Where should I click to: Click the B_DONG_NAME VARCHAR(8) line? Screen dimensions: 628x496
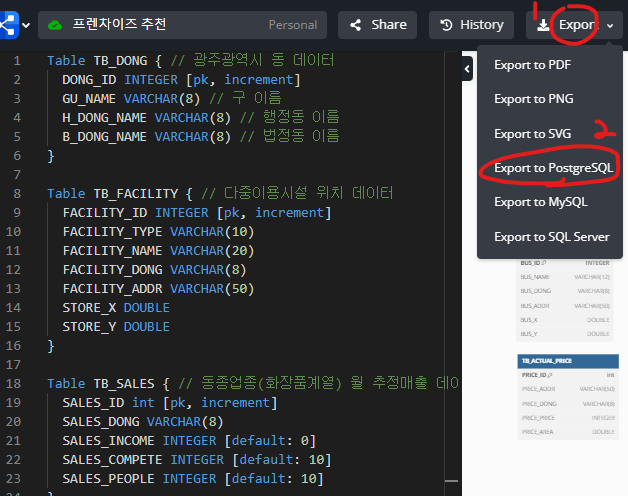tap(201, 137)
